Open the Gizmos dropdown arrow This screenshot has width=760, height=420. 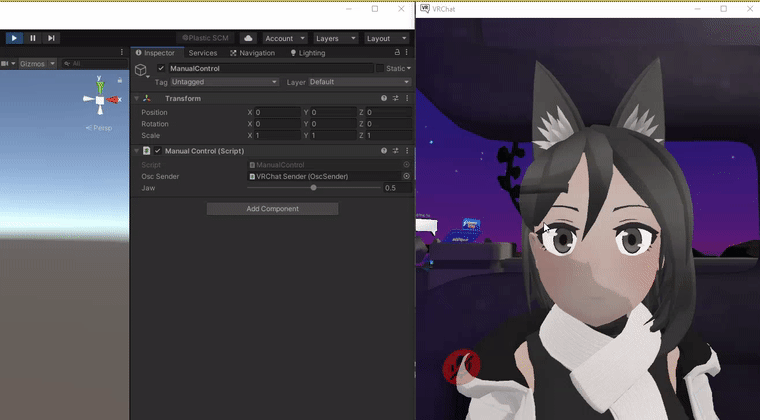[x=52, y=63]
